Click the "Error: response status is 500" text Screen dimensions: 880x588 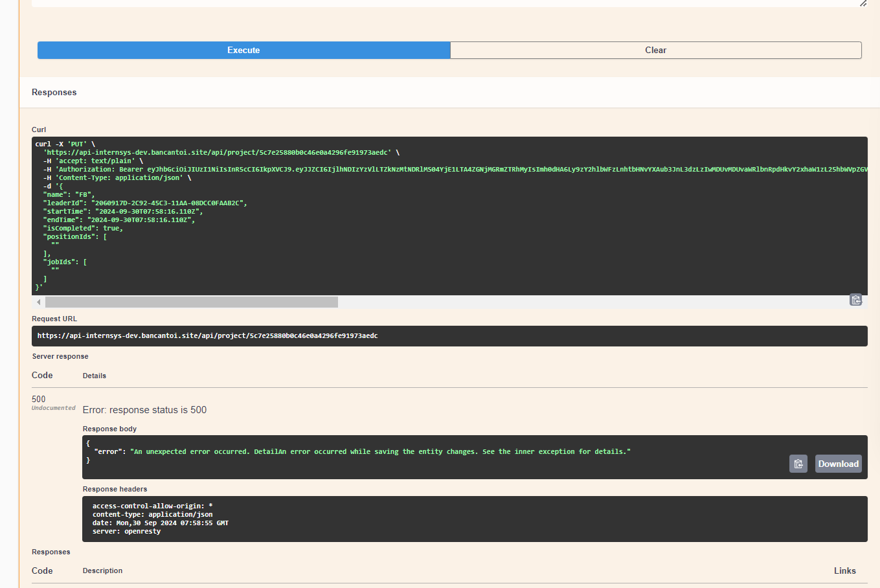(144, 410)
